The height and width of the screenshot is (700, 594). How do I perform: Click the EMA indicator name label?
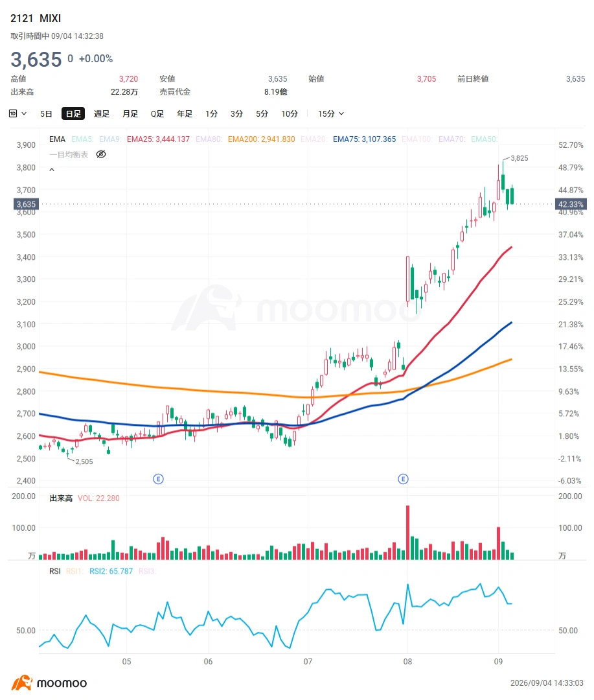[57, 139]
